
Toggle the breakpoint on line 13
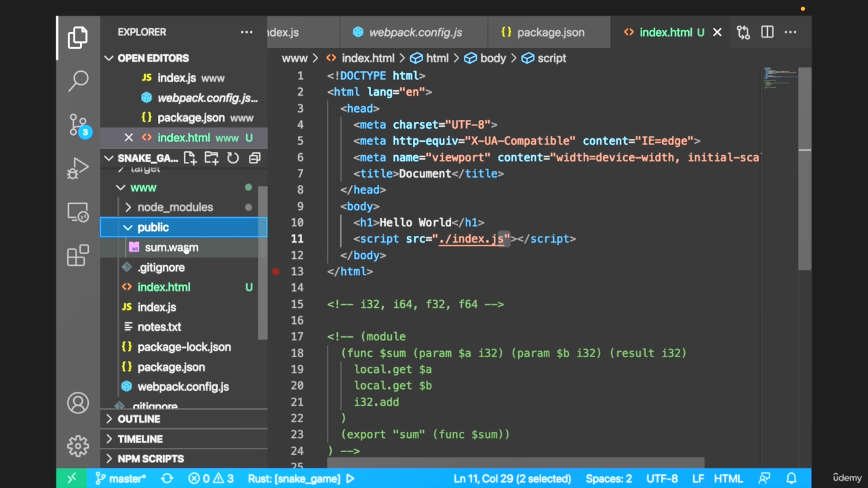coord(276,272)
